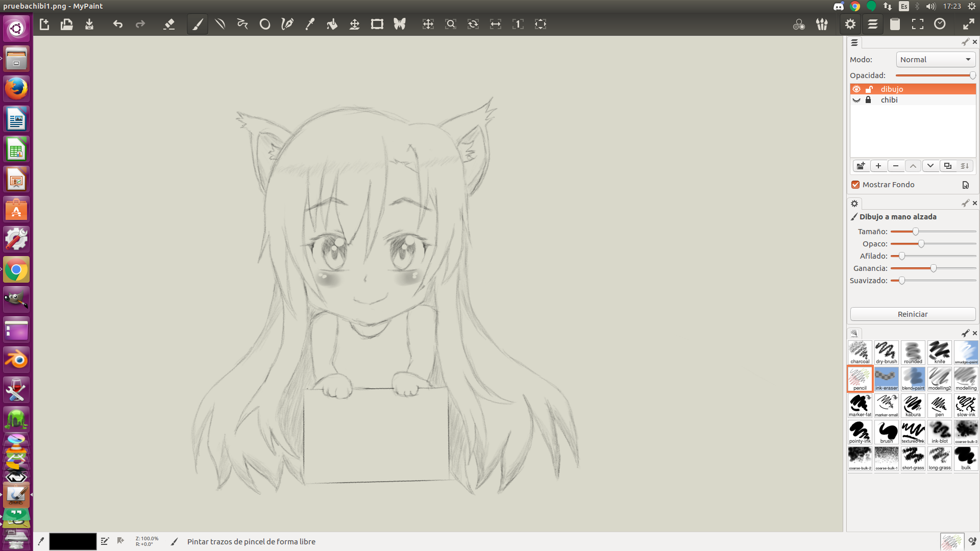The image size is (980, 551).
Task: Redo the undone stroke
Action: pos(140,24)
